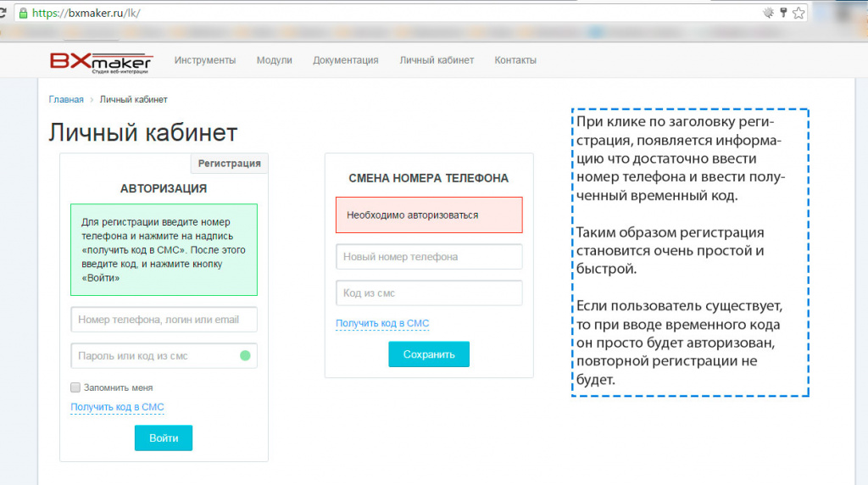Open the "Инструменты" menu item
868x485 pixels.
204,60
